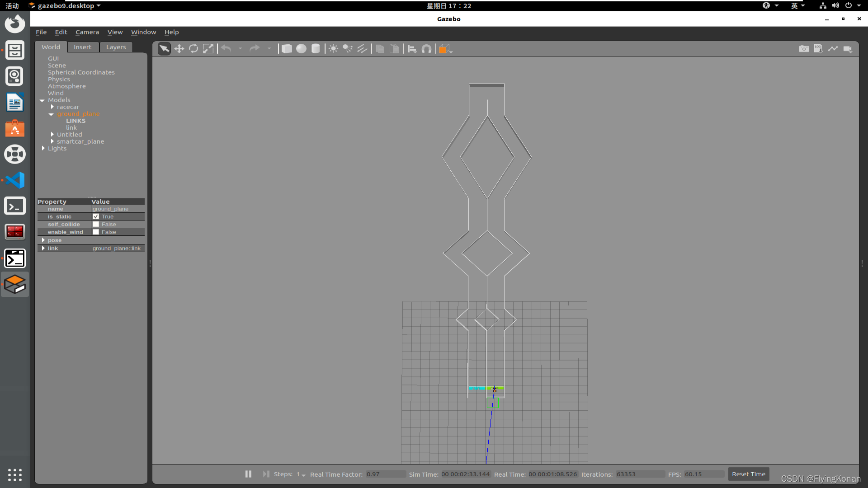
Task: Enable snap mode magnet tool
Action: pos(426,49)
